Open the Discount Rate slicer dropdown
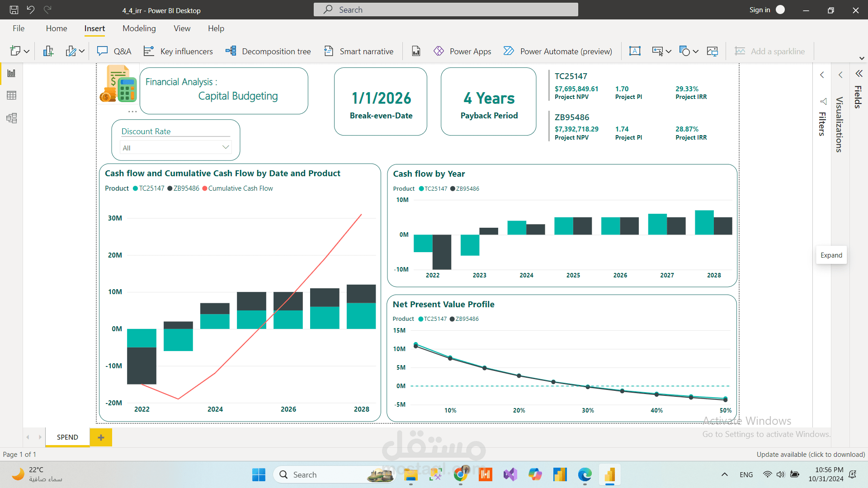This screenshot has height=488, width=868. coord(226,147)
